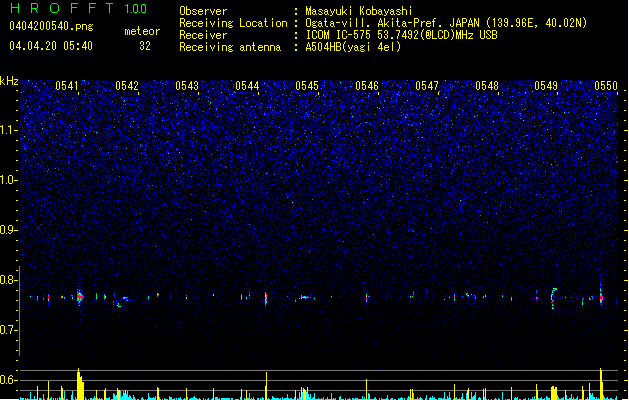The image size is (629, 400).
Task: Click the 0.6 kHz axis label
Action: point(9,380)
